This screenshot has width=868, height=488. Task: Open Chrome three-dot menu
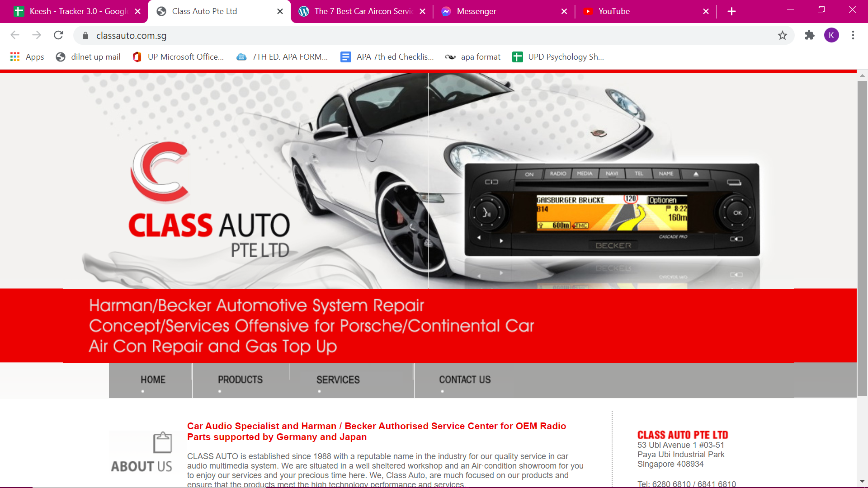pos(853,35)
